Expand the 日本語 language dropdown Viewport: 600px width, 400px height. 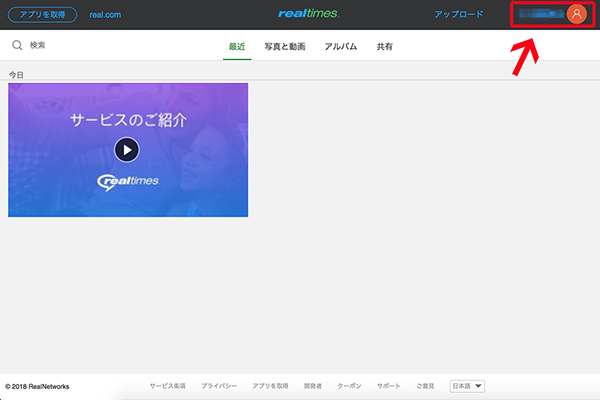click(467, 386)
